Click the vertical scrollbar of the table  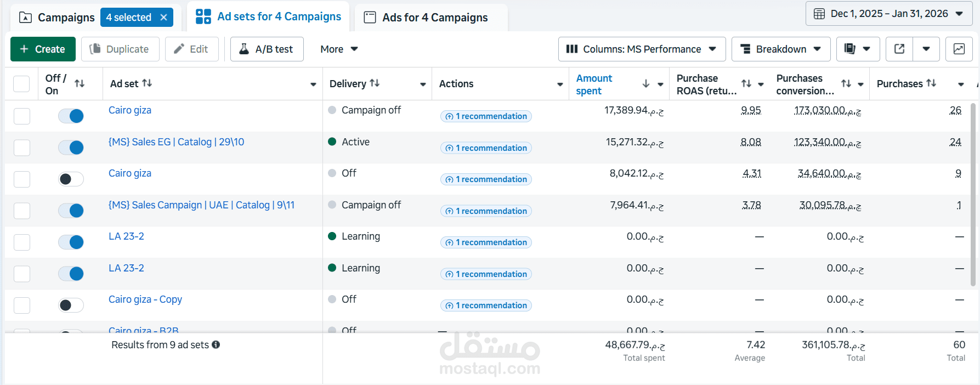click(x=974, y=195)
